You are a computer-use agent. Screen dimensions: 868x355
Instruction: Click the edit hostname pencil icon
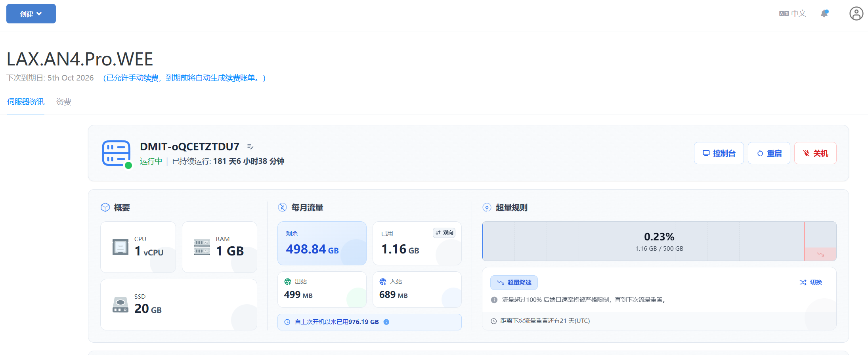[x=250, y=147]
